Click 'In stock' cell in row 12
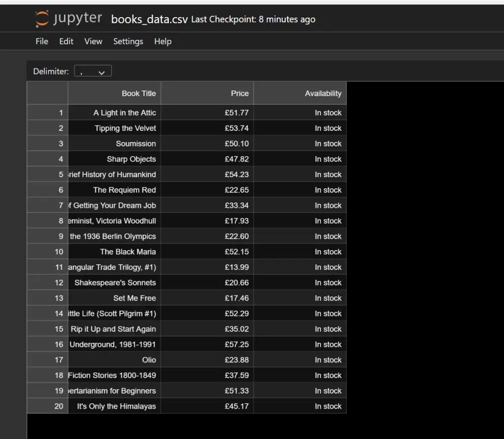This screenshot has width=504, height=439. [300, 282]
